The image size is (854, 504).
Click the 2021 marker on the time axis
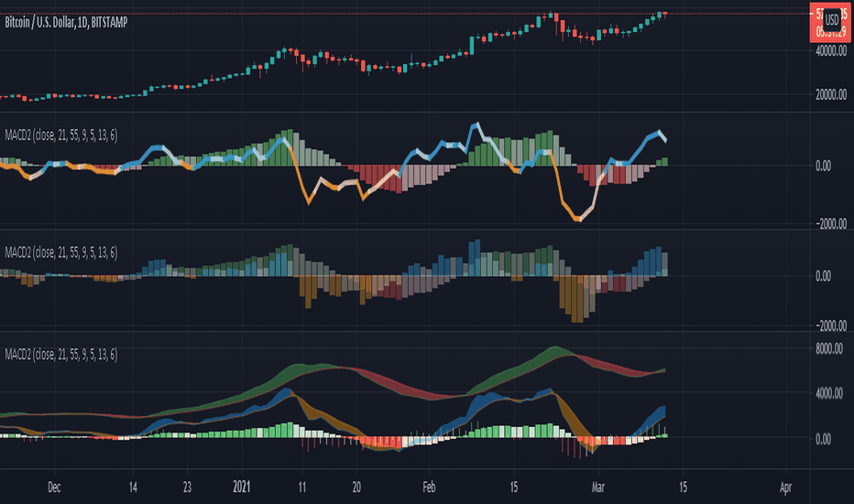click(241, 487)
